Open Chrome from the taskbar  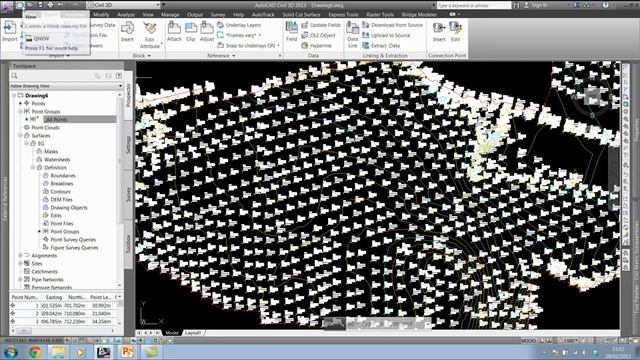(36, 352)
